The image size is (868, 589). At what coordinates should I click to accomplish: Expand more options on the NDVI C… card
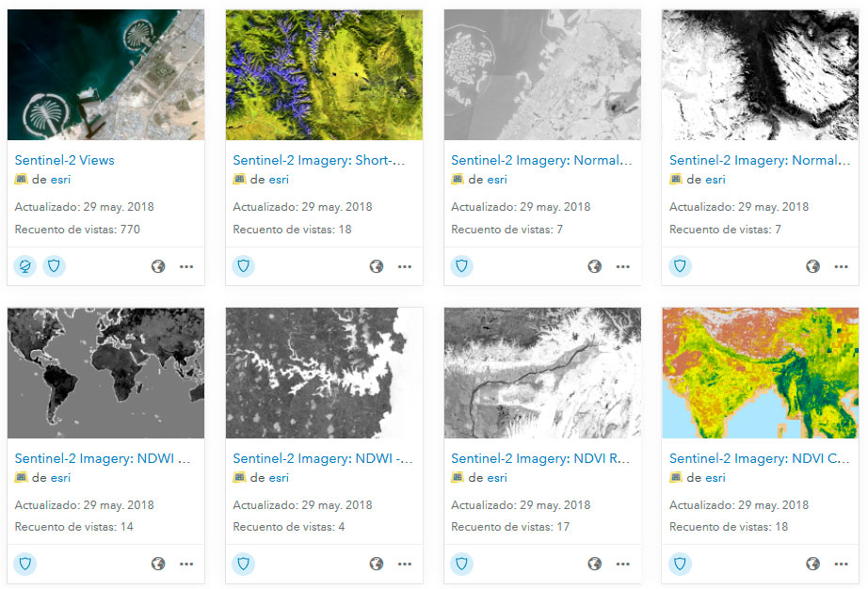[x=841, y=565]
